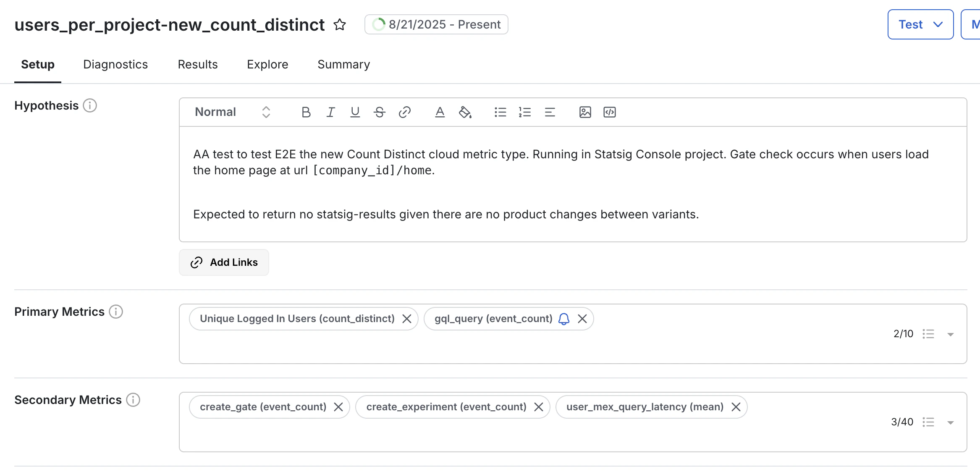Image resolution: width=980 pixels, height=472 pixels.
Task: Open the Primary Metrics info tooltip
Action: [x=117, y=312]
